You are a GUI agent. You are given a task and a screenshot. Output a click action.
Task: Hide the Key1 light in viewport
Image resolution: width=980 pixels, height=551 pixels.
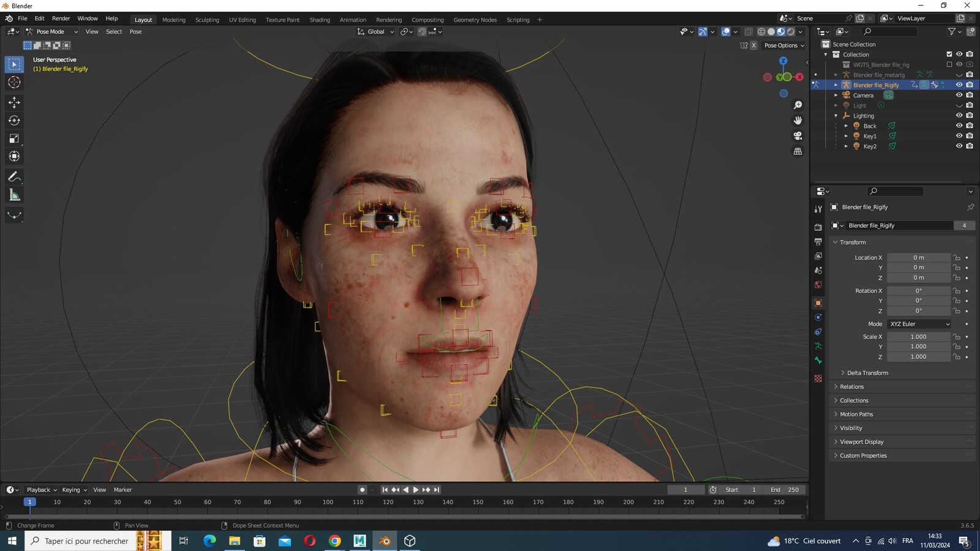959,136
